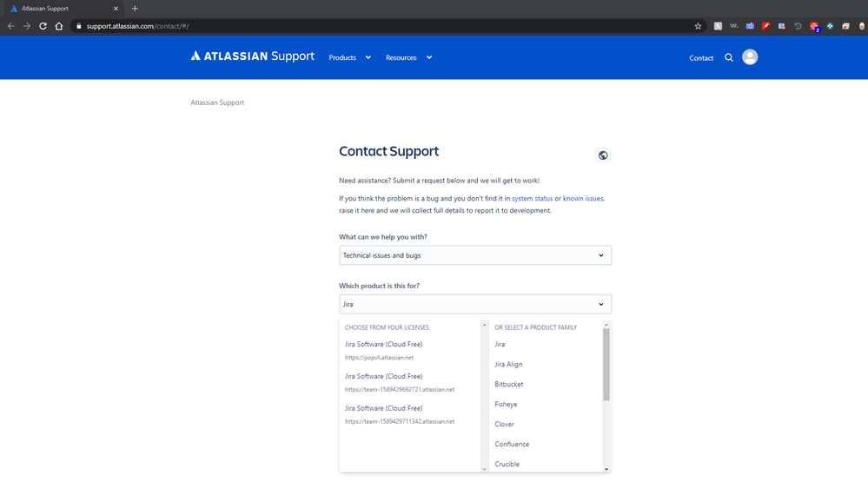Open the 'Which product is this for' dropdown
Image resolution: width=868 pixels, height=488 pixels.
click(x=475, y=304)
